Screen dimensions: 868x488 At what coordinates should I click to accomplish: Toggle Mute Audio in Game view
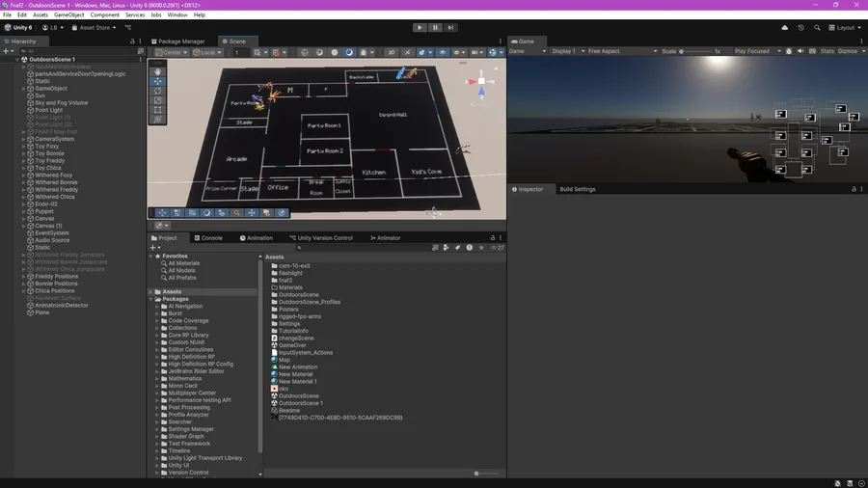(x=800, y=51)
